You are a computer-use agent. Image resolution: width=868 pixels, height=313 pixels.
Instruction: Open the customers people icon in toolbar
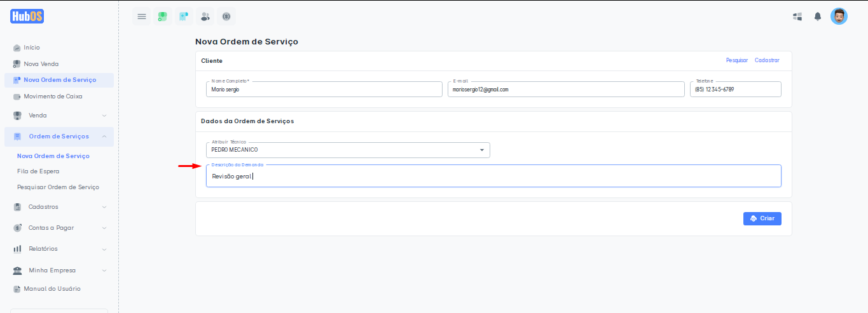(x=205, y=17)
